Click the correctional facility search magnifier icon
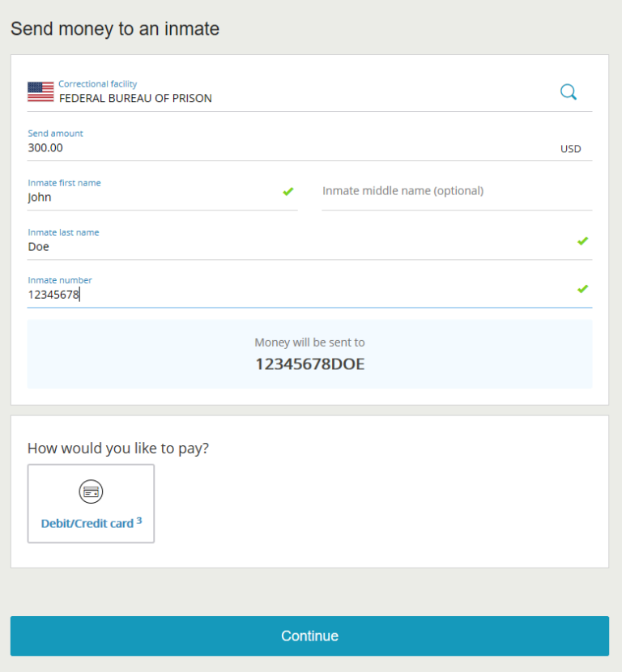 coord(569,91)
